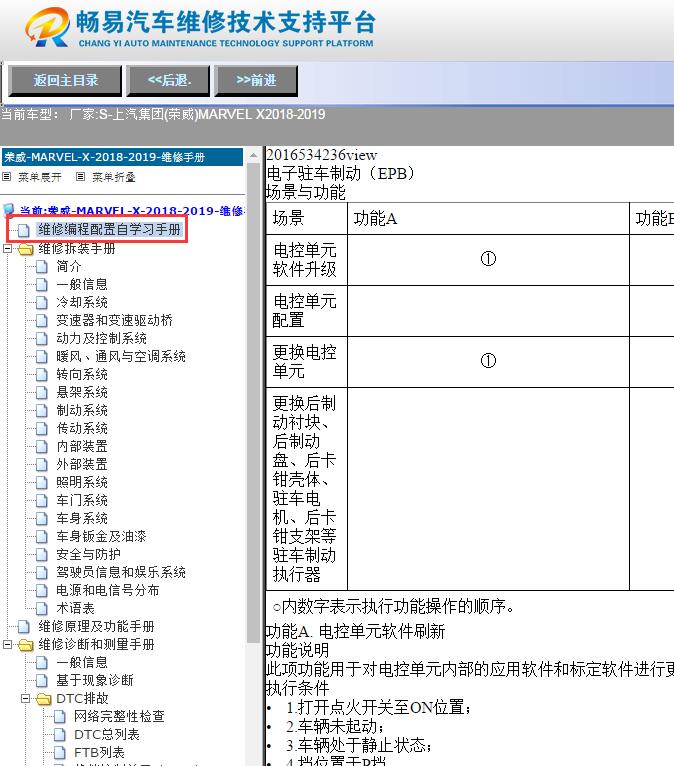Open the 悬架系统 entry
The image size is (674, 766).
point(82,392)
